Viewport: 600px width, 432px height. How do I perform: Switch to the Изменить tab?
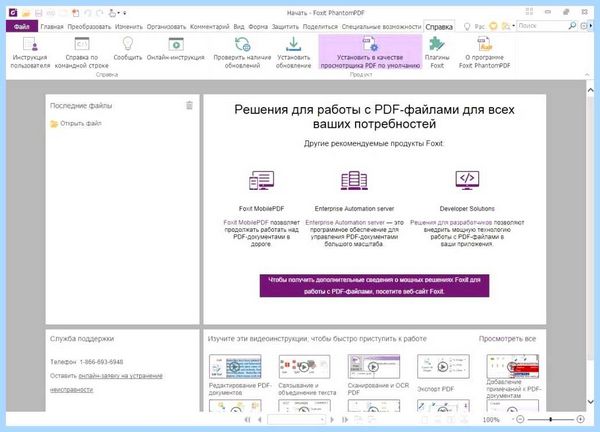point(129,26)
